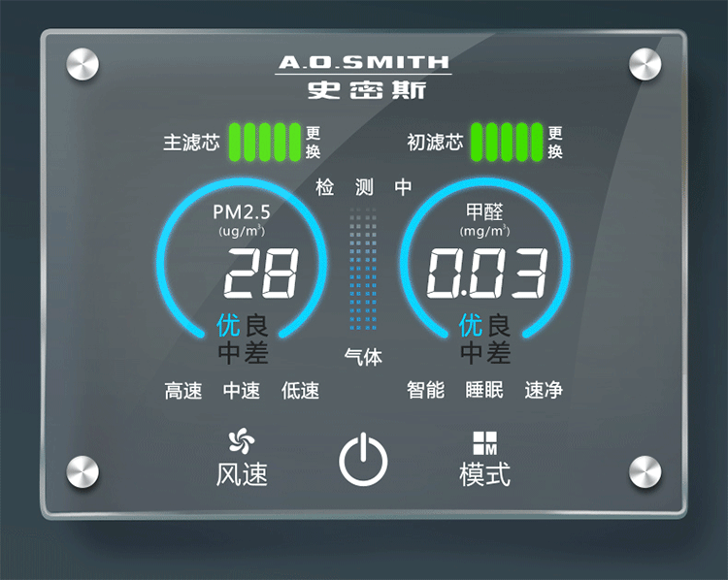This screenshot has width=728, height=580.
Task: Click the blue 优 under 甲醛
Action: [471, 325]
